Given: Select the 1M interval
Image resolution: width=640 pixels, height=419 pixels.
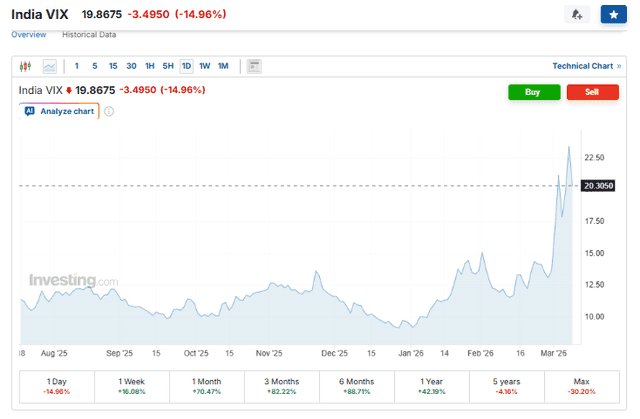Looking at the screenshot, I should pos(223,66).
